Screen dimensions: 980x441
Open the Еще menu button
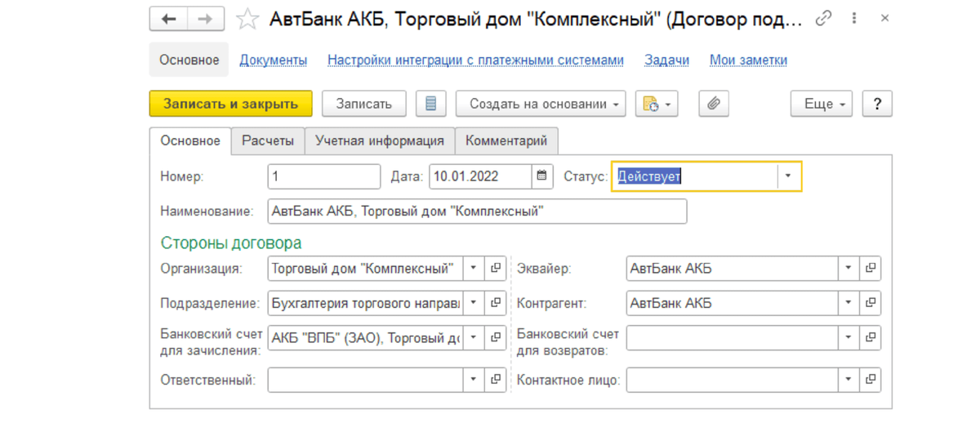click(822, 104)
